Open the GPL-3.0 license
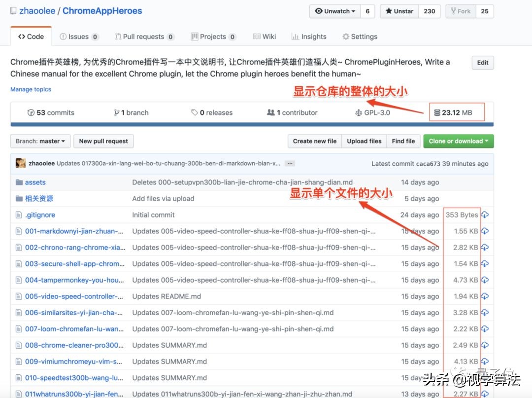This screenshot has width=532, height=398. [x=372, y=112]
